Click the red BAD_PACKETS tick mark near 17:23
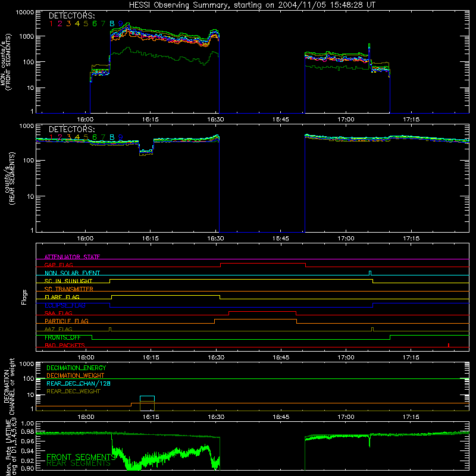 coord(449,345)
